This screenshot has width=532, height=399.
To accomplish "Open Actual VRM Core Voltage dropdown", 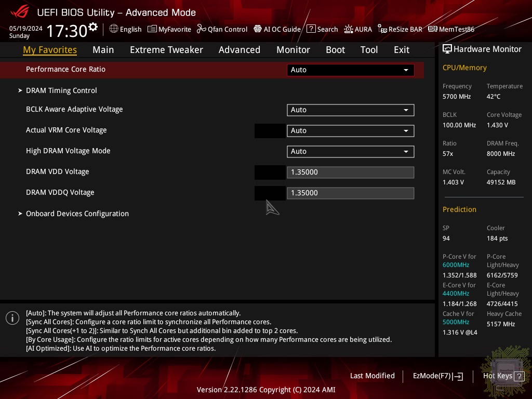I will pos(350,130).
